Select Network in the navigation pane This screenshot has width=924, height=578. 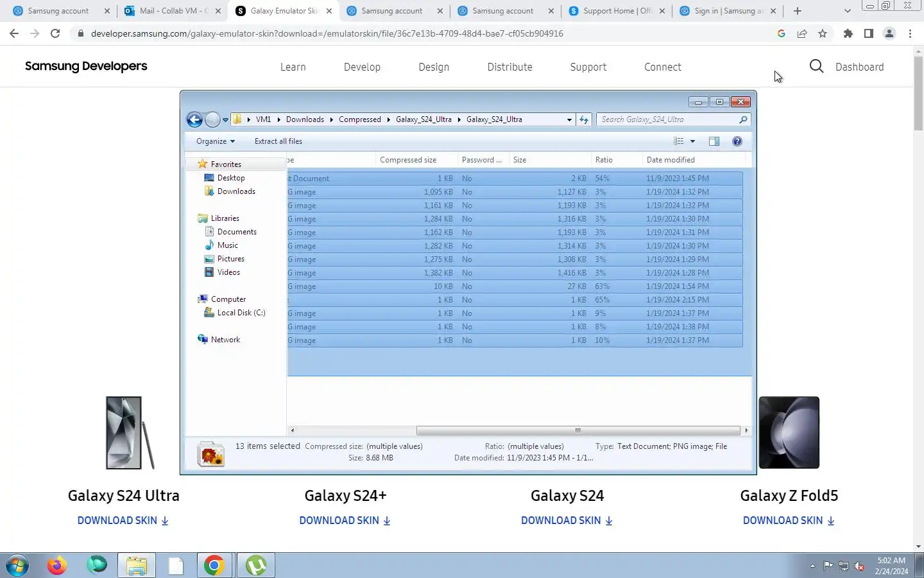point(225,340)
